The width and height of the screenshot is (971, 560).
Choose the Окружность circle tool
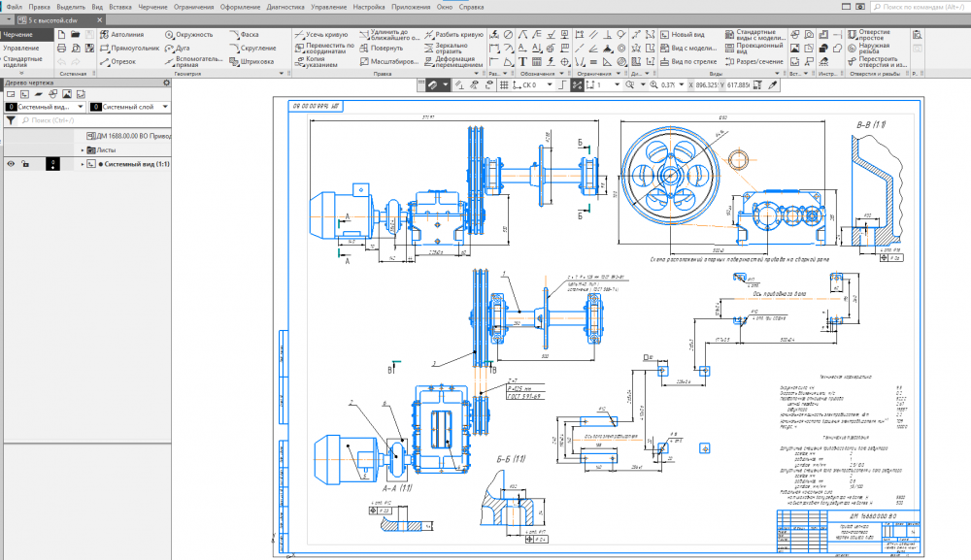[189, 34]
